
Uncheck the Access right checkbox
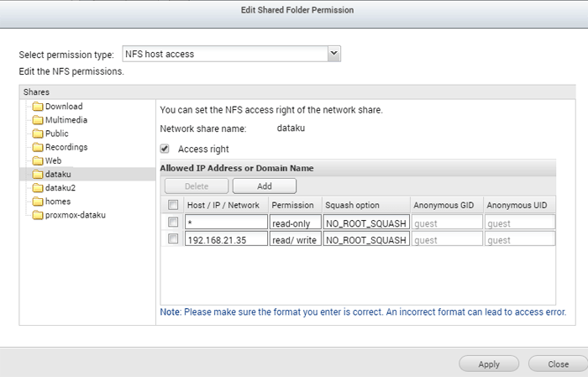coord(165,149)
